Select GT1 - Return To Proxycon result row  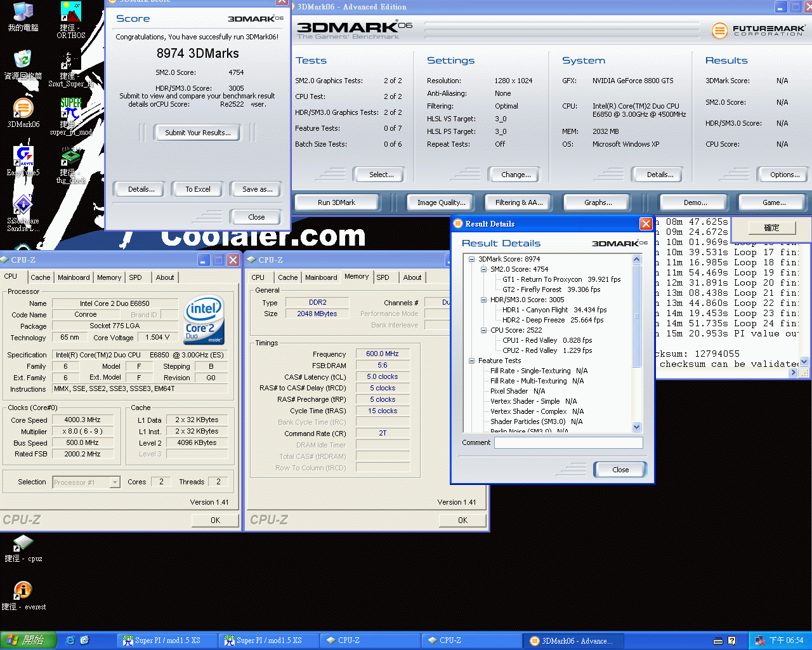tap(562, 279)
